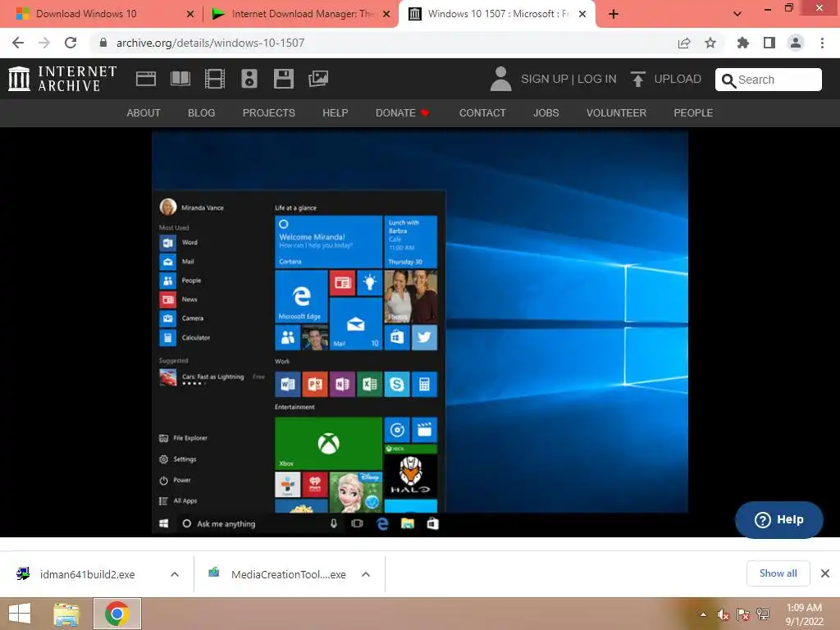Close the Internet Download Manager tab
840x630 pixels.
pos(386,14)
